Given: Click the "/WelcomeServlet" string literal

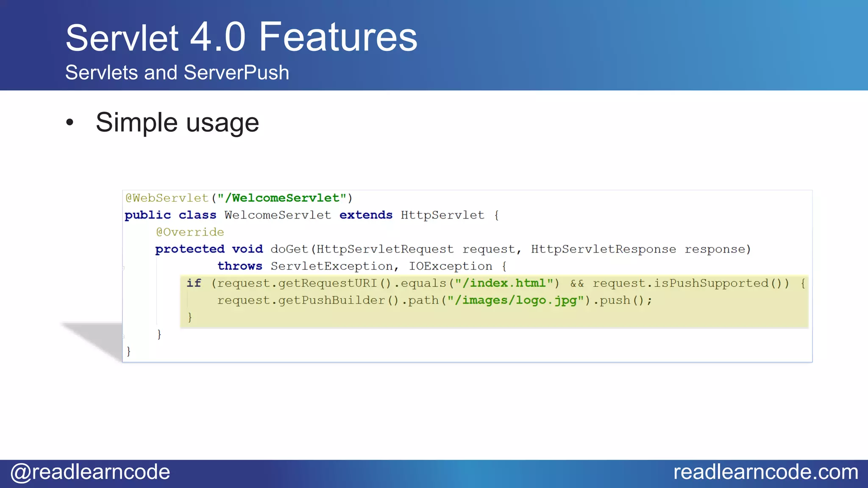Looking at the screenshot, I should tap(282, 198).
